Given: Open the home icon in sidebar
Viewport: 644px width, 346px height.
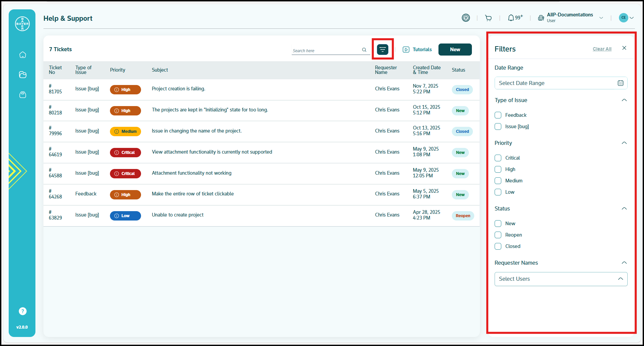Looking at the screenshot, I should (x=22, y=55).
